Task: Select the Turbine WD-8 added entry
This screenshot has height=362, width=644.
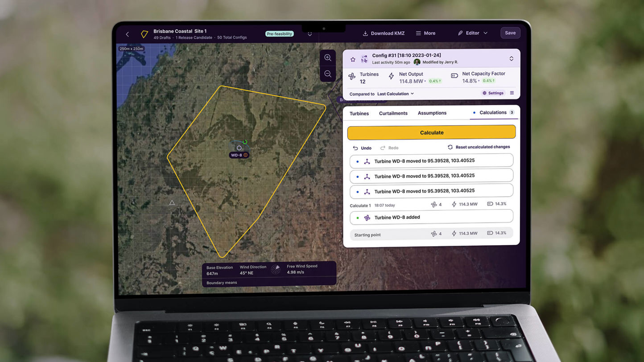Action: [x=431, y=217]
